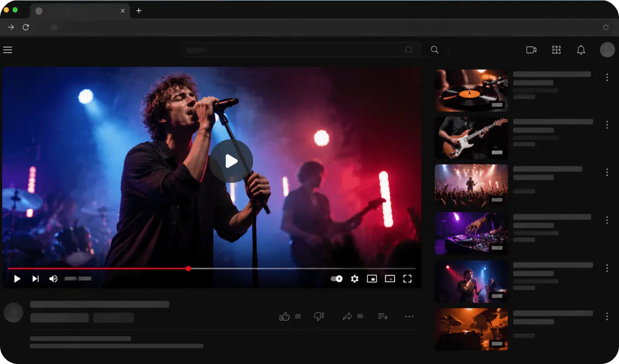Toggle the autoplay switch
The width and height of the screenshot is (619, 364).
pos(336,279)
